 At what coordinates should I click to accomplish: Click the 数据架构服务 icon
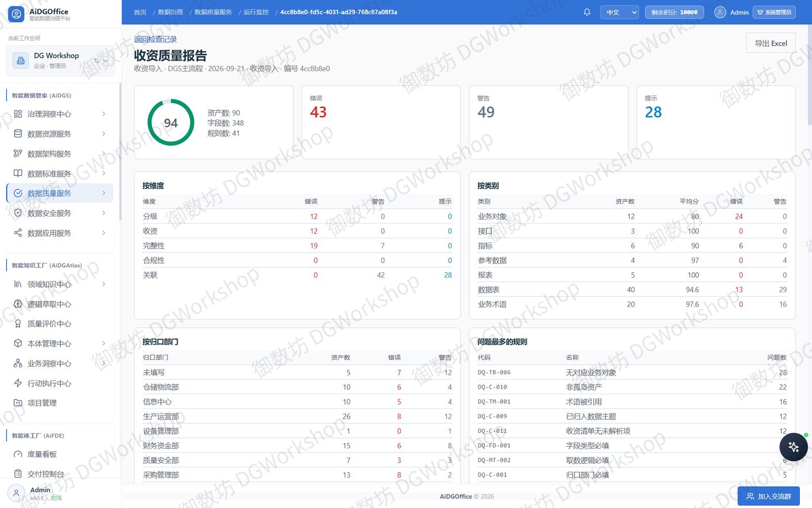pyautogui.click(x=18, y=153)
